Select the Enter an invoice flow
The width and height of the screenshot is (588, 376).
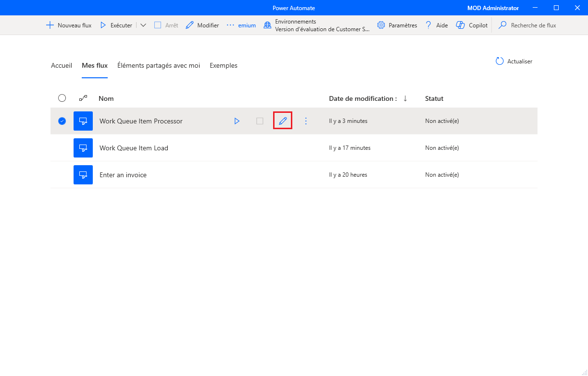click(294, 175)
